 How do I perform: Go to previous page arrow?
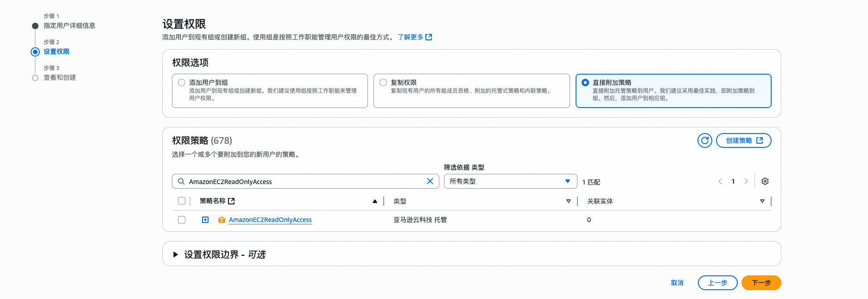point(720,181)
